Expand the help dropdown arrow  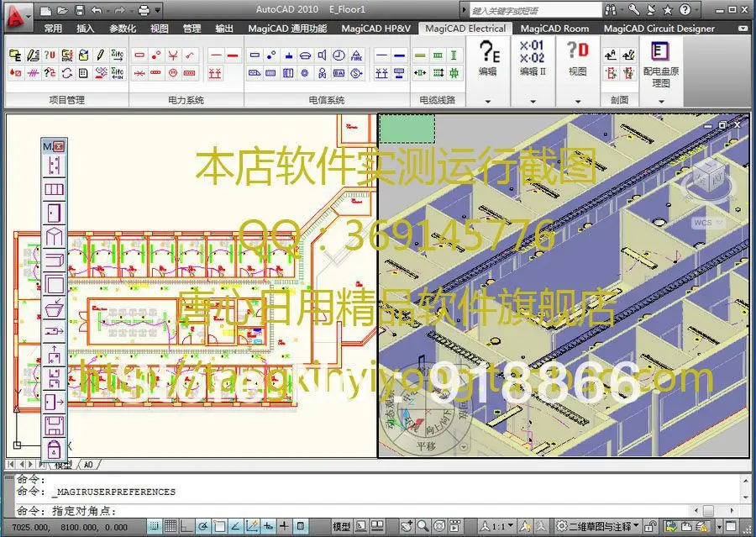698,10
